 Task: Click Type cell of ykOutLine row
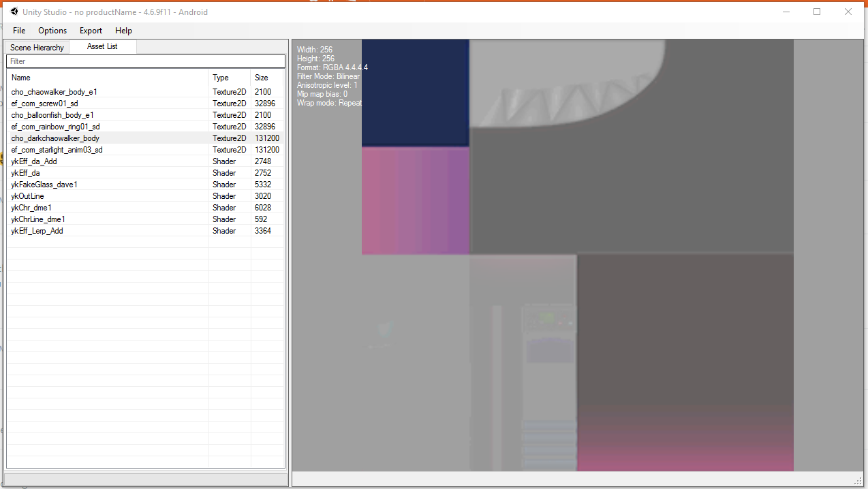point(224,196)
